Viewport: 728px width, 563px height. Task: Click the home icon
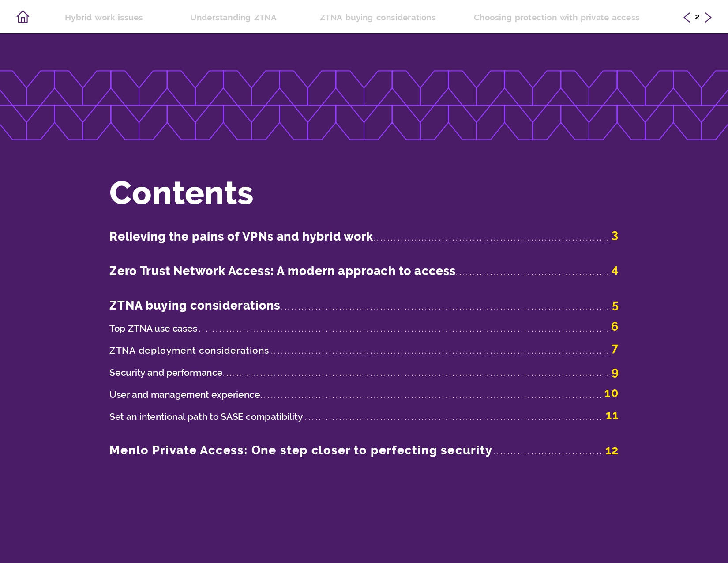tap(23, 17)
